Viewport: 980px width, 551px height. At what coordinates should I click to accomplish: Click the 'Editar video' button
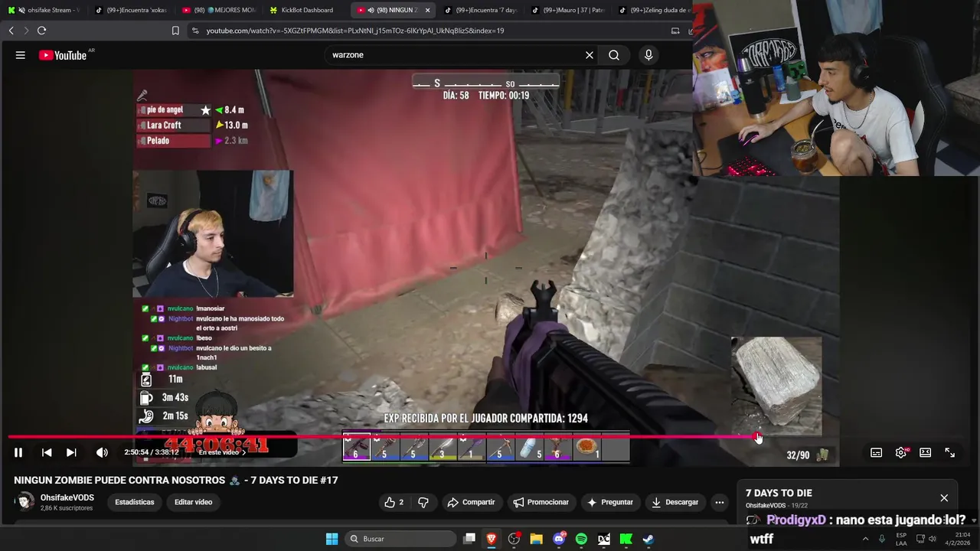(193, 502)
